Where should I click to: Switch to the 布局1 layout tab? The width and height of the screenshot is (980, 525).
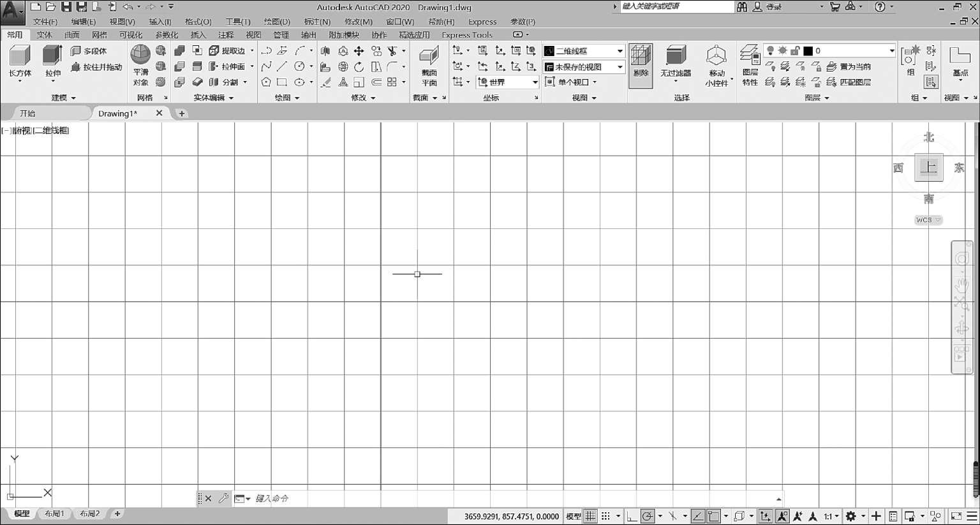54,514
